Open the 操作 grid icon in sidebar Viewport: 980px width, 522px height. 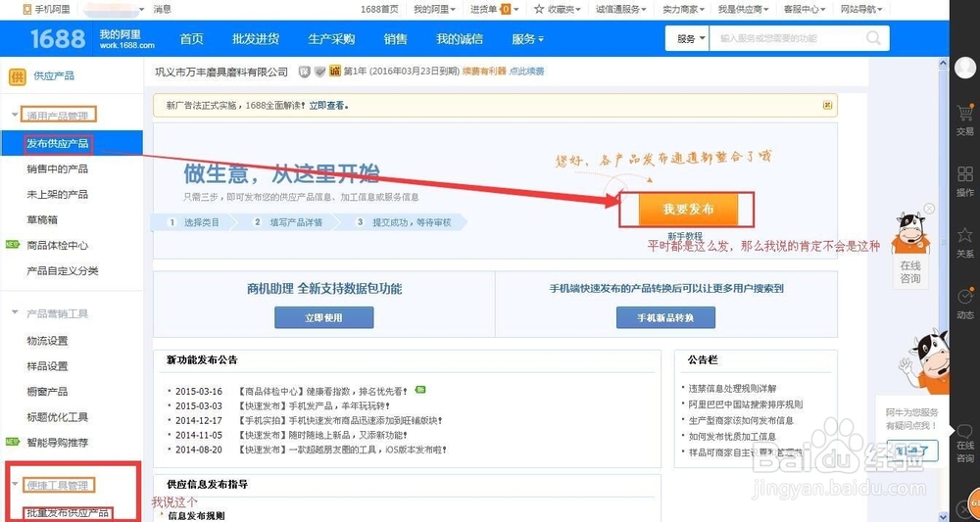click(x=965, y=173)
